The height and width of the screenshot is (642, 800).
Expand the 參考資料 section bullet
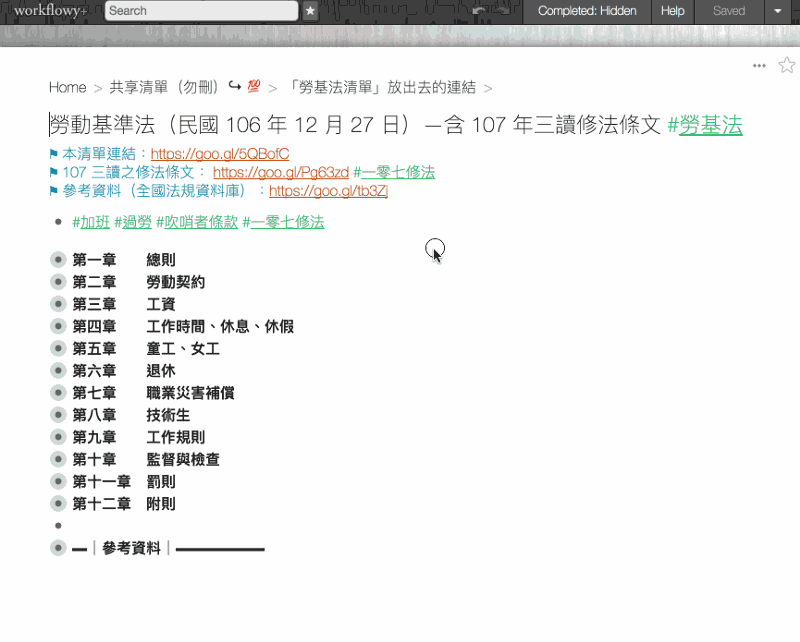(58, 548)
